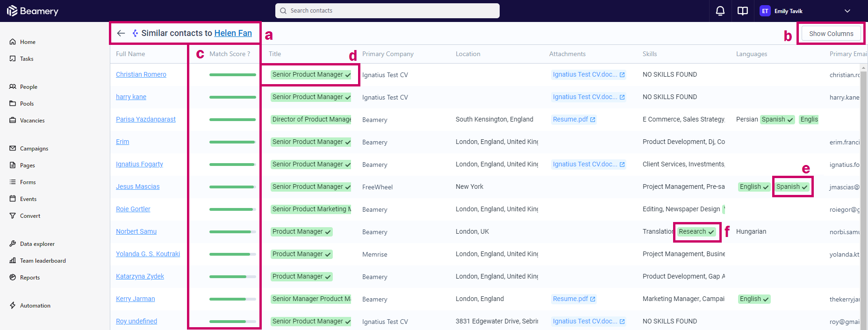The height and width of the screenshot is (330, 868).
Task: Click Kerry Jarman's English language tag
Action: (x=754, y=299)
